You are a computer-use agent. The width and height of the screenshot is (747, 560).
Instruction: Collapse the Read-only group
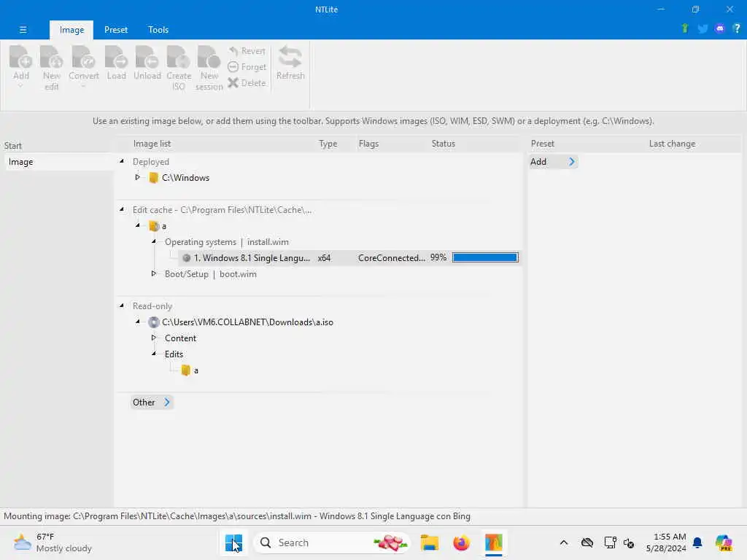[122, 306]
